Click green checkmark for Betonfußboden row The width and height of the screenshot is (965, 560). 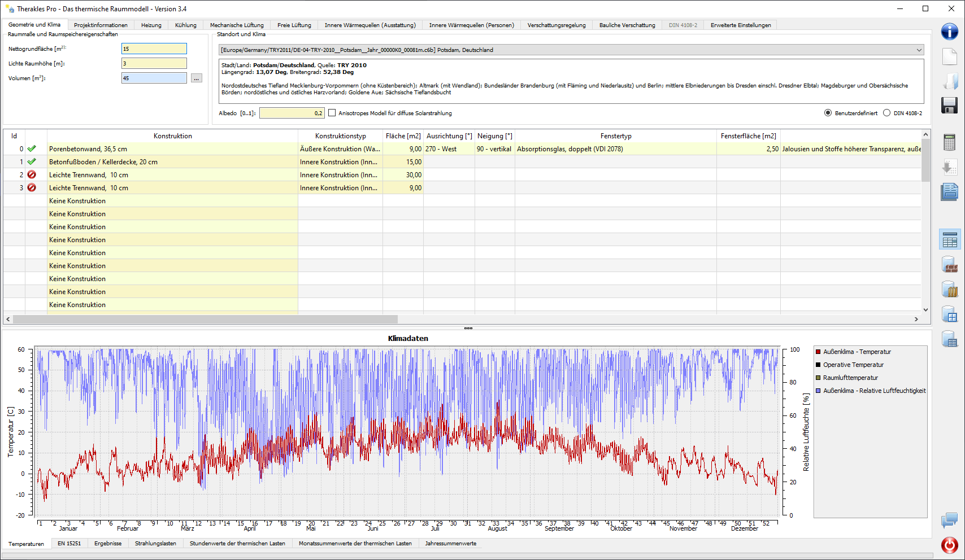(x=32, y=162)
